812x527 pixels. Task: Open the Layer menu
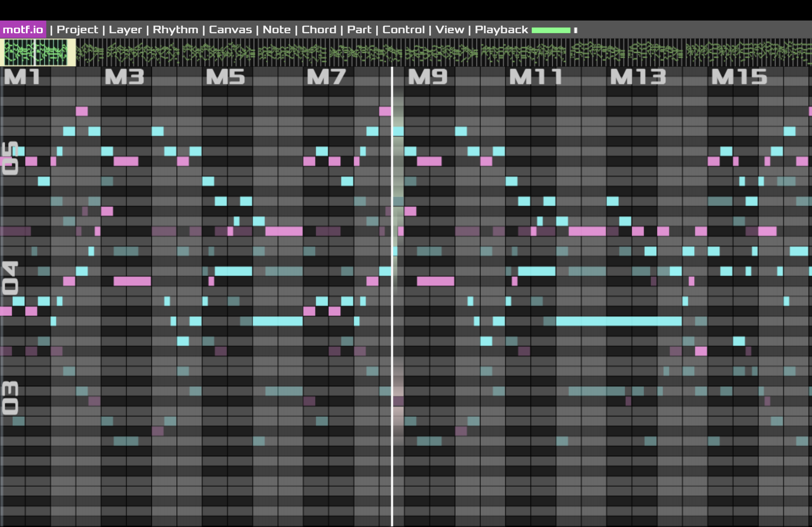tap(125, 30)
